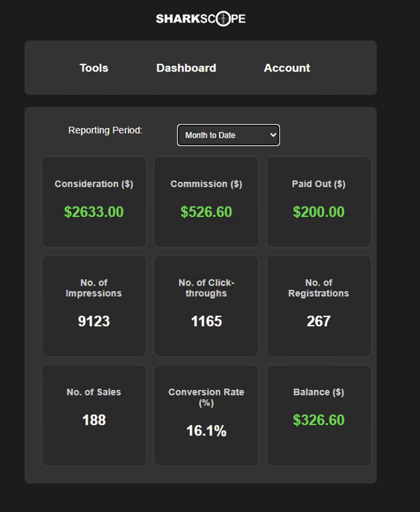
Task: Click the No. of Click-throughs card
Action: 206,306
